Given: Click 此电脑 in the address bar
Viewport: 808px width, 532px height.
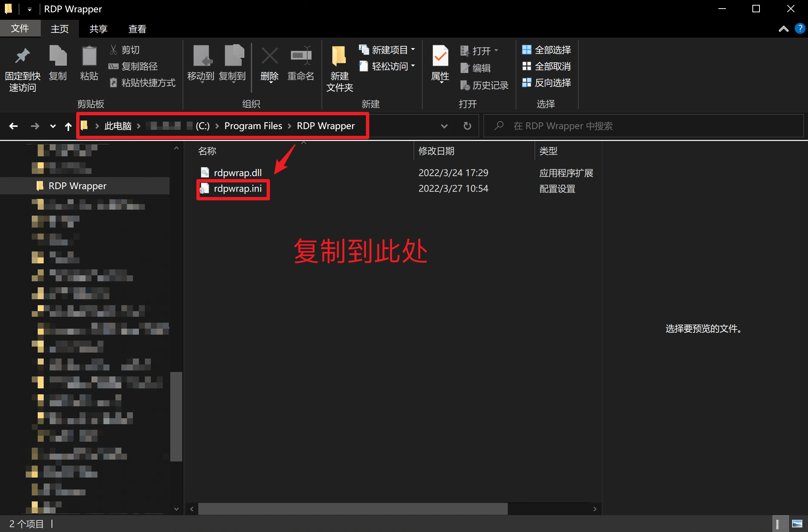Looking at the screenshot, I should tap(118, 126).
